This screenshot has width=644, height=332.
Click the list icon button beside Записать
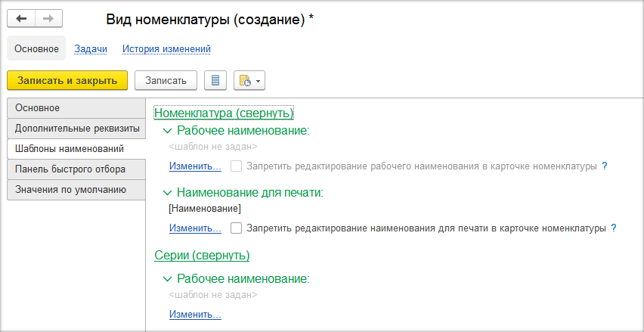[x=217, y=80]
